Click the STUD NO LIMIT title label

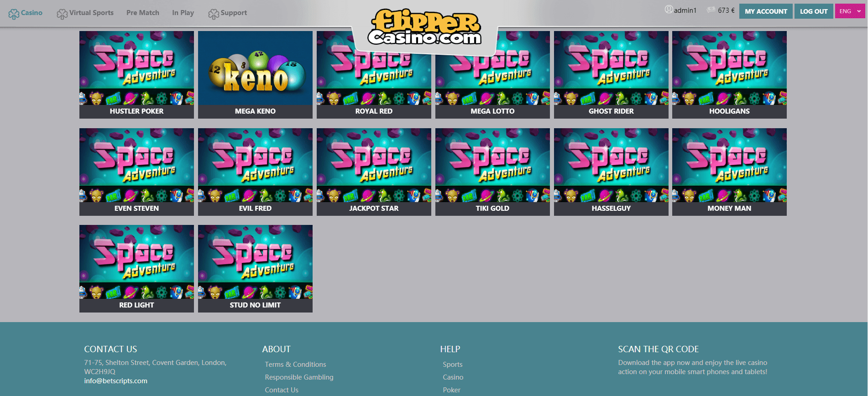[x=255, y=305]
